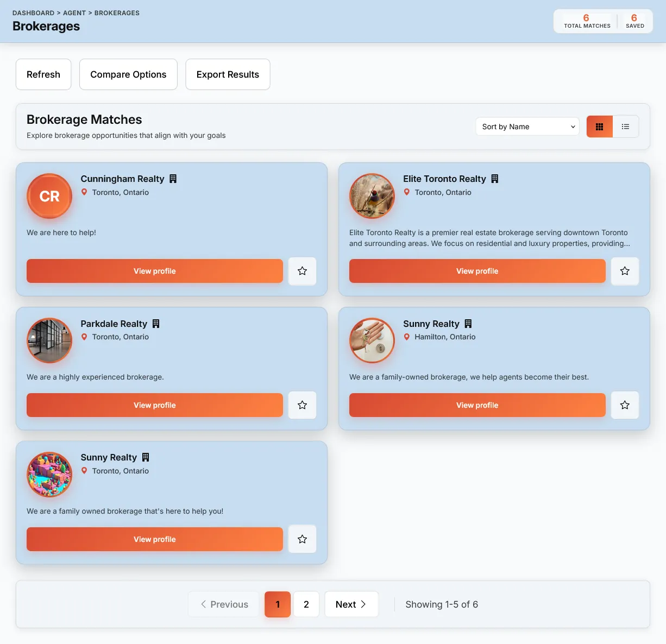Click building icon beside Cunningham Realty

click(x=173, y=179)
